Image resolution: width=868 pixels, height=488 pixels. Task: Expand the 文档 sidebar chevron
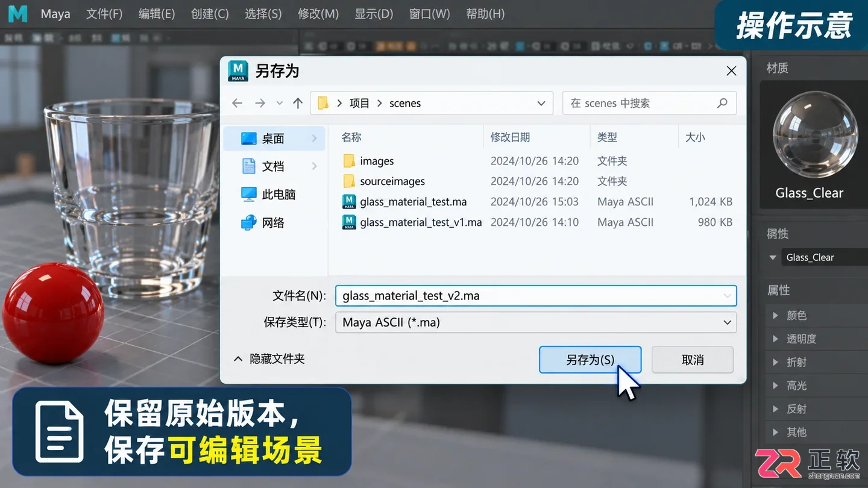pos(314,166)
